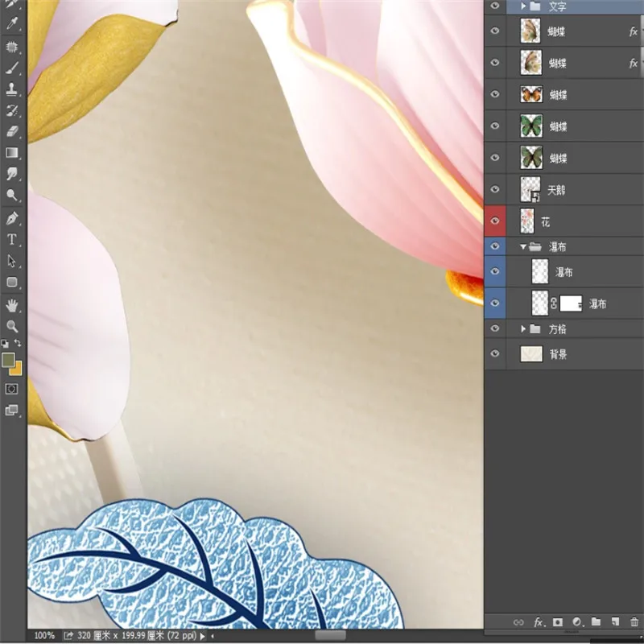
Task: Hide the 方格 group
Action: [x=495, y=328]
